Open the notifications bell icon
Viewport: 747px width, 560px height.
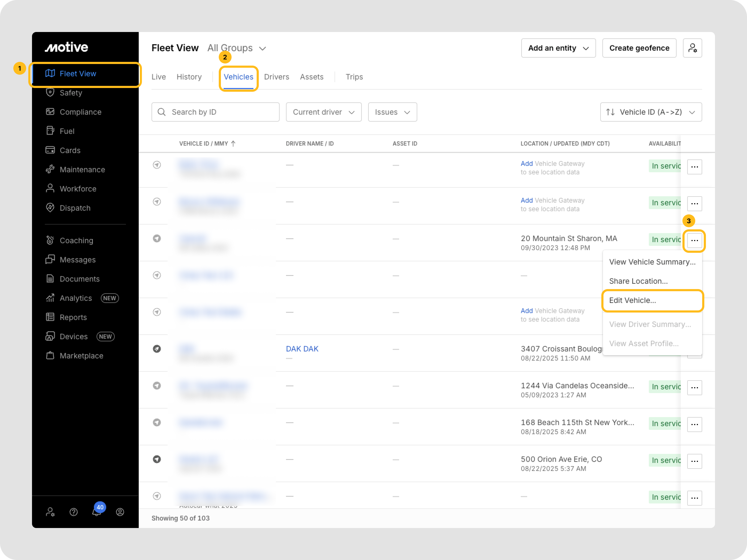tap(97, 512)
